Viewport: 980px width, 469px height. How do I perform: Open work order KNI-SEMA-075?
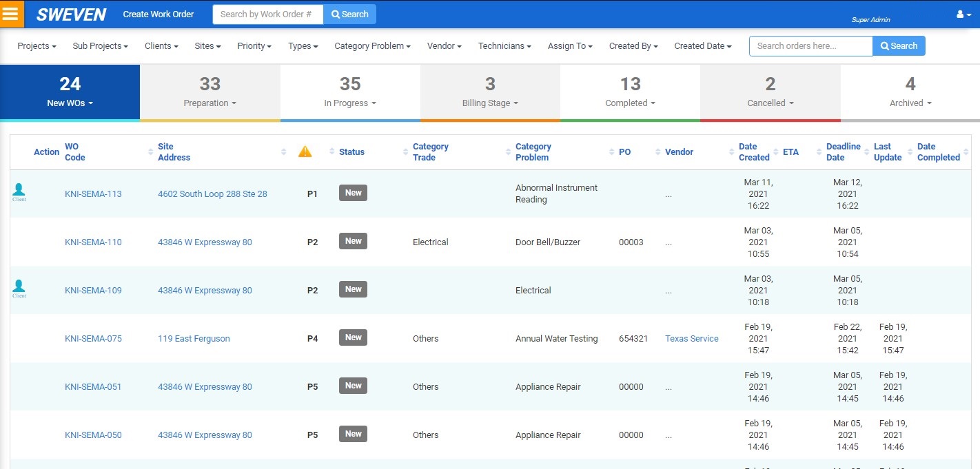[x=93, y=339]
